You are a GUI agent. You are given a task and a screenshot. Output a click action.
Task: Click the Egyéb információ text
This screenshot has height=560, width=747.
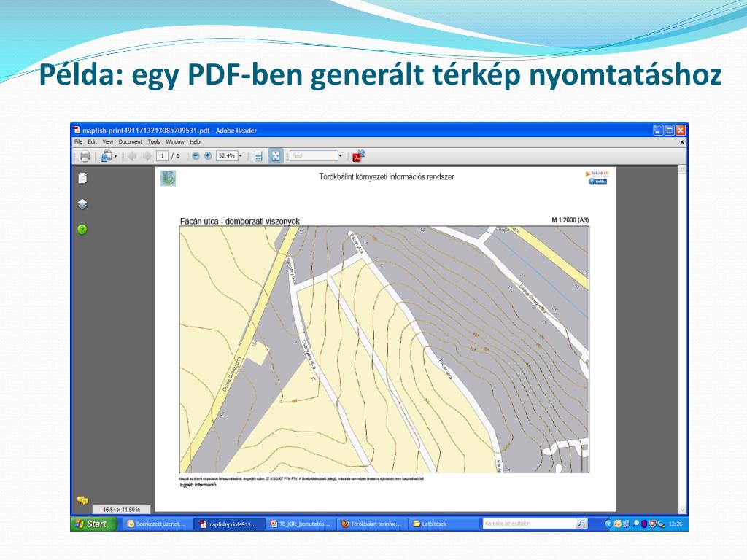198,485
